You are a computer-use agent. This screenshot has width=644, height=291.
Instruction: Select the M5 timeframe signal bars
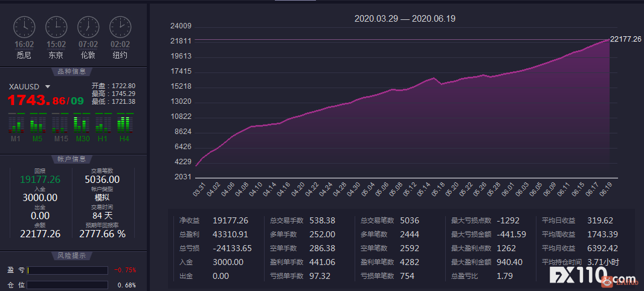point(38,123)
